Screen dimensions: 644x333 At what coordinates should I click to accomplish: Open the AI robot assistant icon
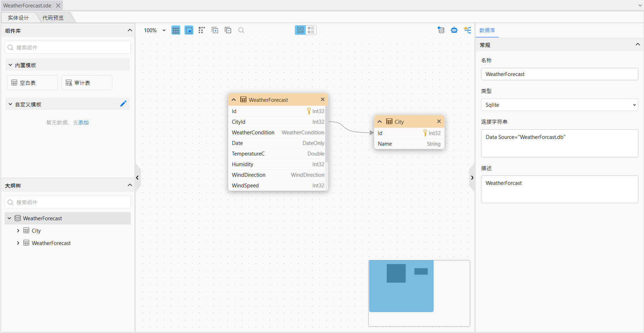click(454, 30)
